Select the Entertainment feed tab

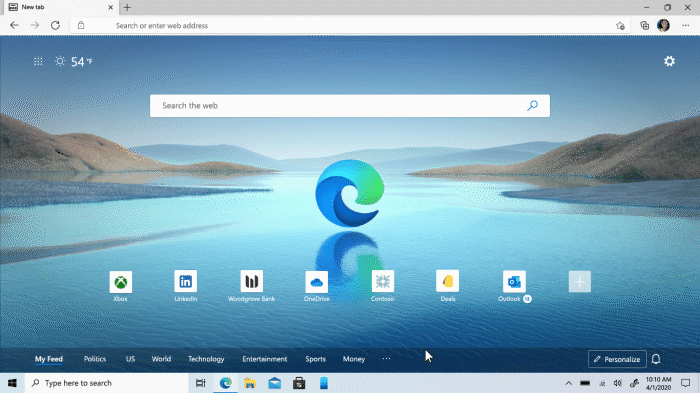coord(265,359)
